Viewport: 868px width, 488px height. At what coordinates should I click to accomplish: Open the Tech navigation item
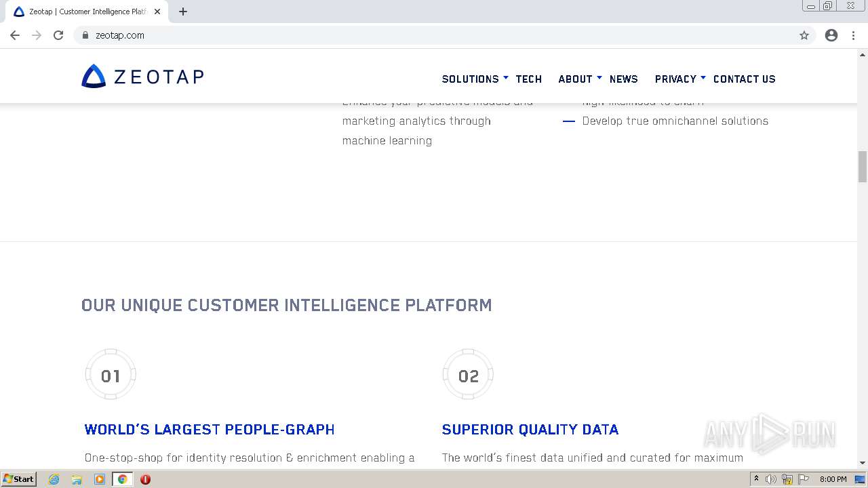(x=528, y=79)
